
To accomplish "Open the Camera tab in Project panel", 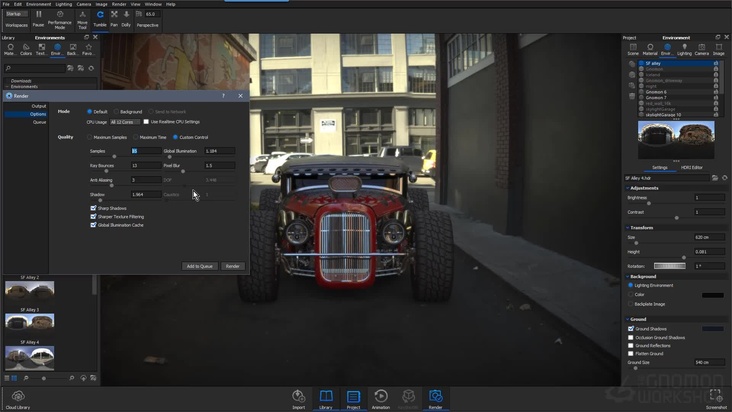I will click(702, 49).
